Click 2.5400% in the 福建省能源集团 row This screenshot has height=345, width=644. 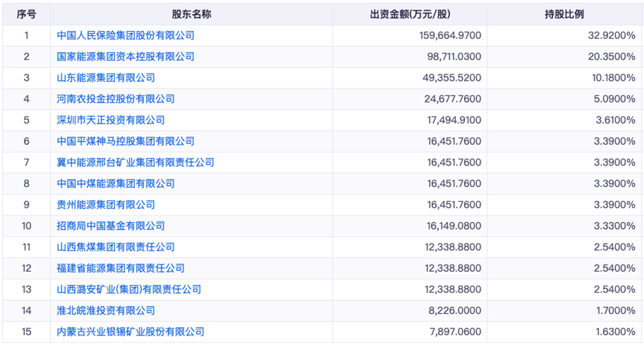(615, 268)
